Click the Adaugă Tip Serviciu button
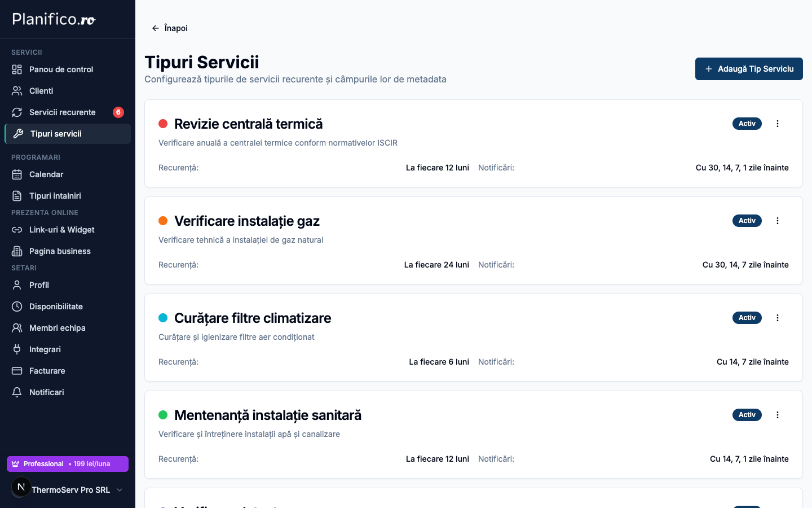The image size is (812, 508). point(749,68)
